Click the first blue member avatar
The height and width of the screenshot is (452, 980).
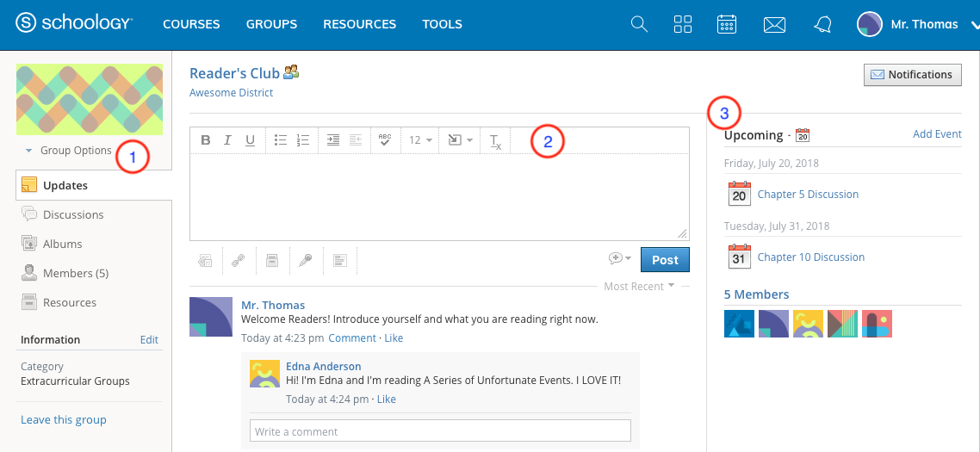pos(740,324)
